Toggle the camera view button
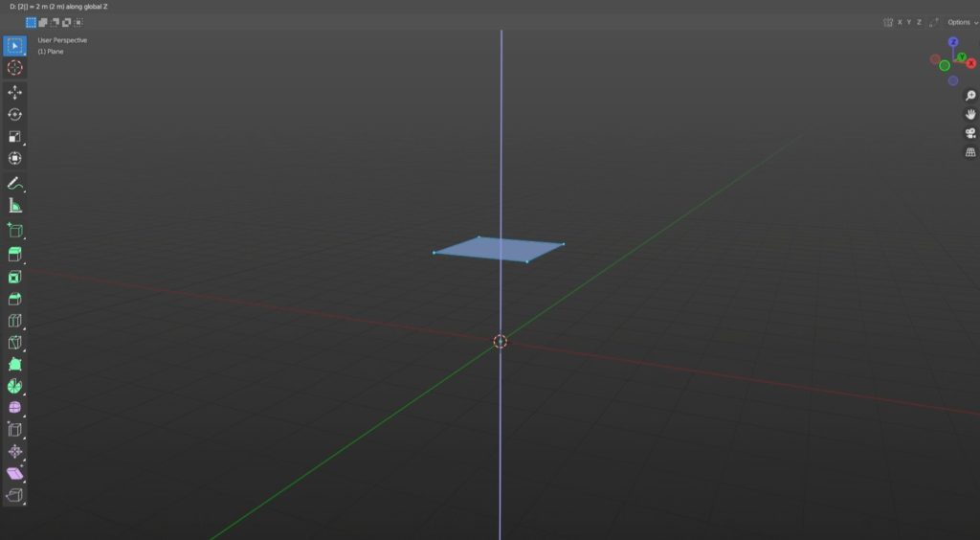Viewport: 980px width, 540px height. pos(969,133)
